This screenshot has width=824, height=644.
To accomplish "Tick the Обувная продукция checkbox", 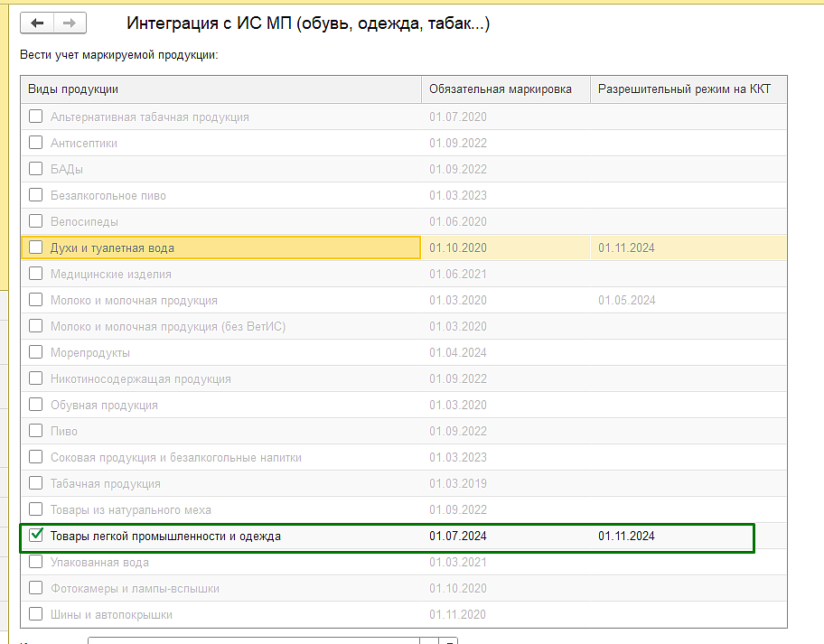I will pyautogui.click(x=36, y=405).
